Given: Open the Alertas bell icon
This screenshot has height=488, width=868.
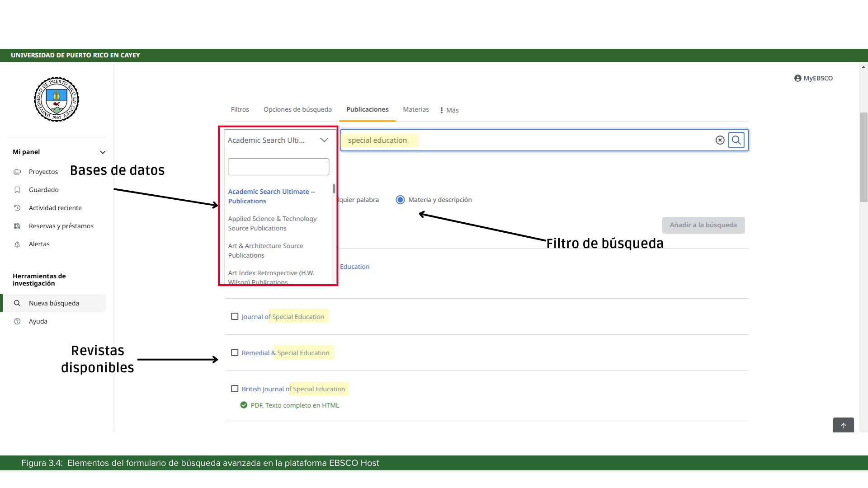Looking at the screenshot, I should [x=17, y=244].
